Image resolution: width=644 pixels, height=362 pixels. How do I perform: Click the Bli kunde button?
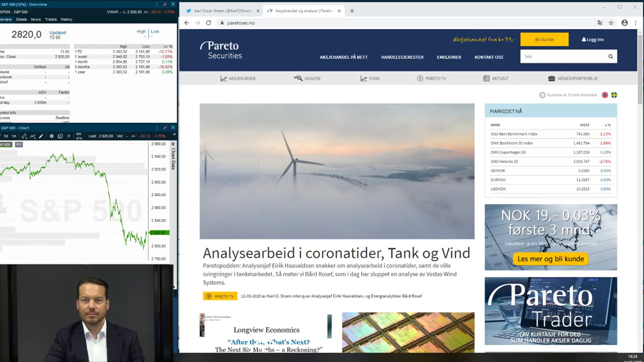point(544,39)
